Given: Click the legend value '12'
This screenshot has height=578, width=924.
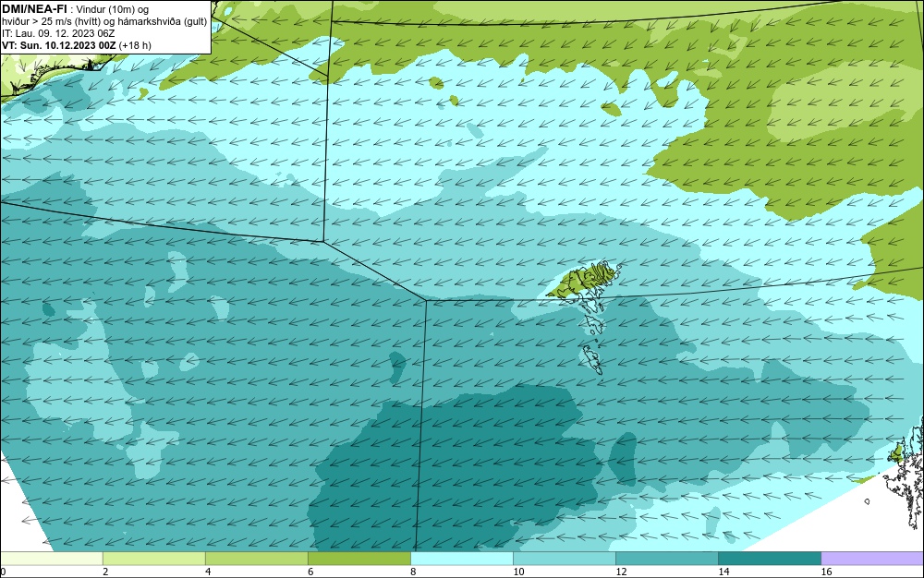Looking at the screenshot, I should point(621,572).
